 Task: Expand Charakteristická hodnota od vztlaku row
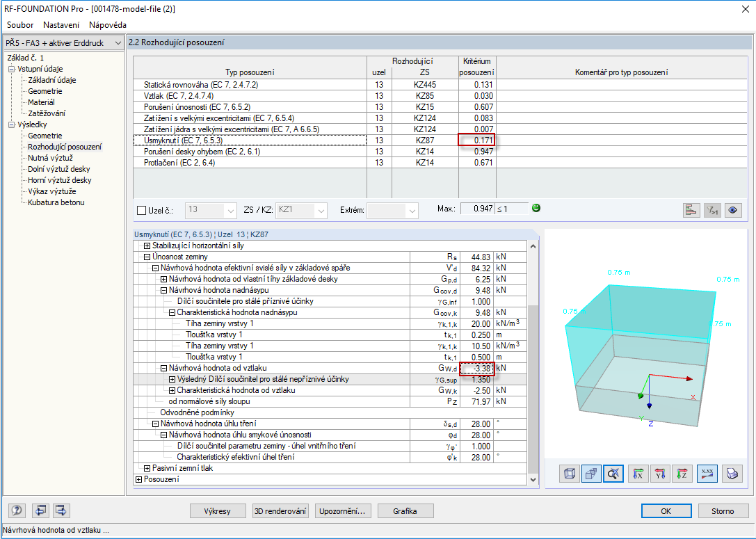[172, 390]
